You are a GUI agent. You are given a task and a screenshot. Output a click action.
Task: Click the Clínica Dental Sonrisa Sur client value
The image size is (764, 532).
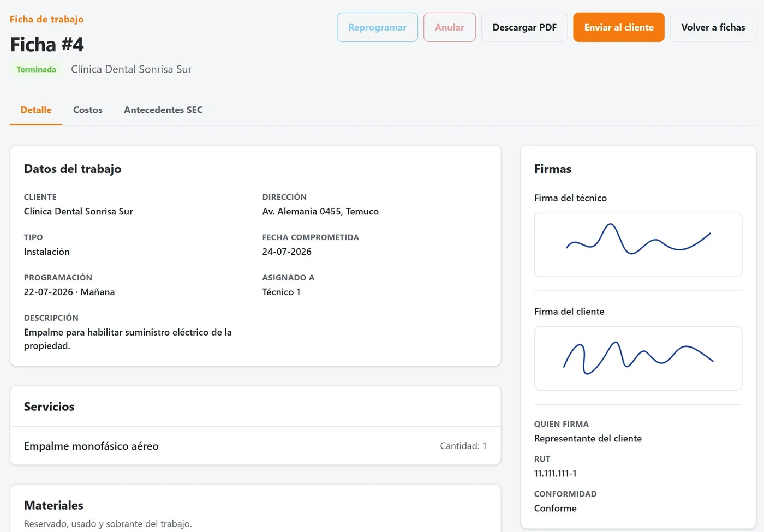(x=79, y=212)
